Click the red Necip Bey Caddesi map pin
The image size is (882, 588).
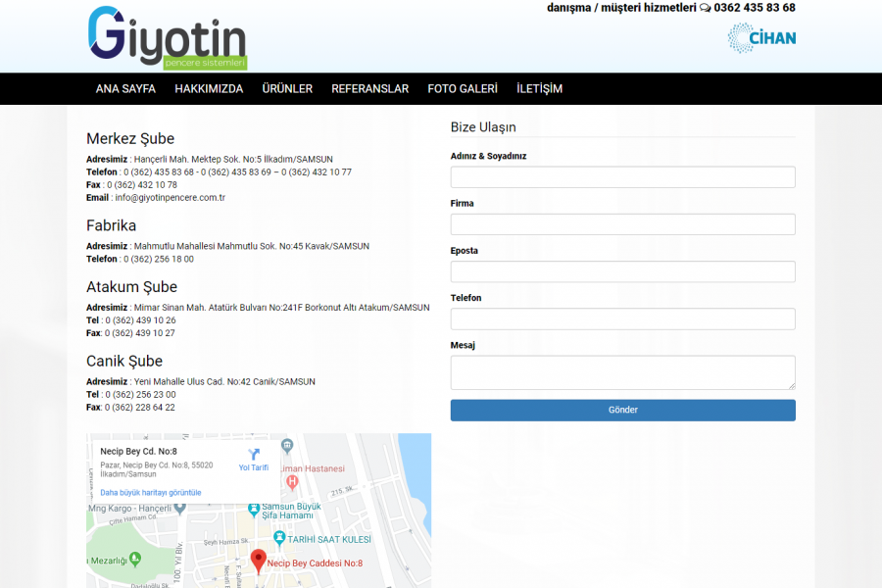[259, 561]
